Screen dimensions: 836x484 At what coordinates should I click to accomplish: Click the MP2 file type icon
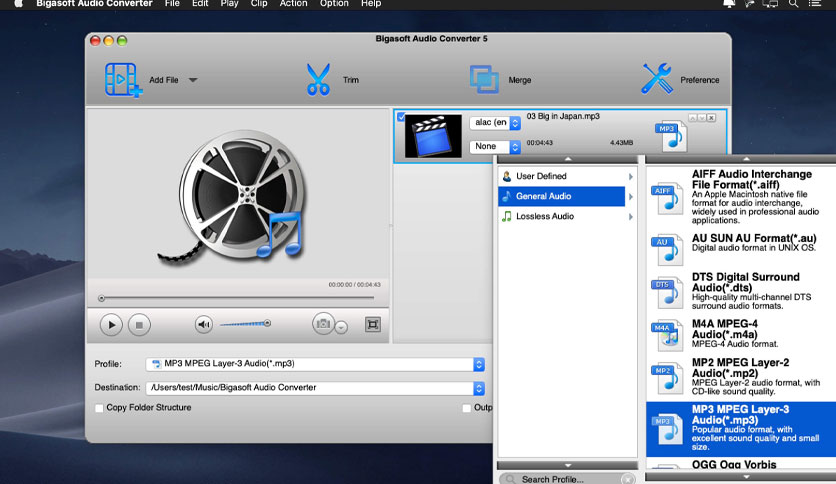click(x=666, y=378)
